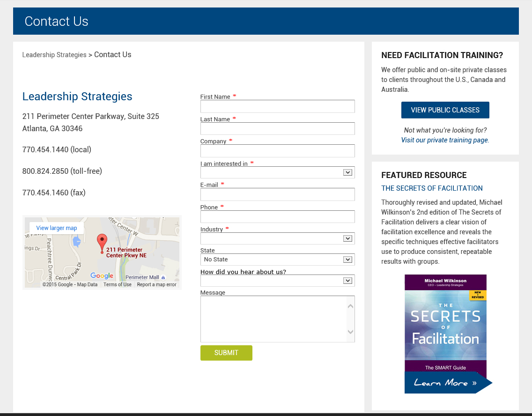Open the Industry dropdown

pyautogui.click(x=347, y=238)
